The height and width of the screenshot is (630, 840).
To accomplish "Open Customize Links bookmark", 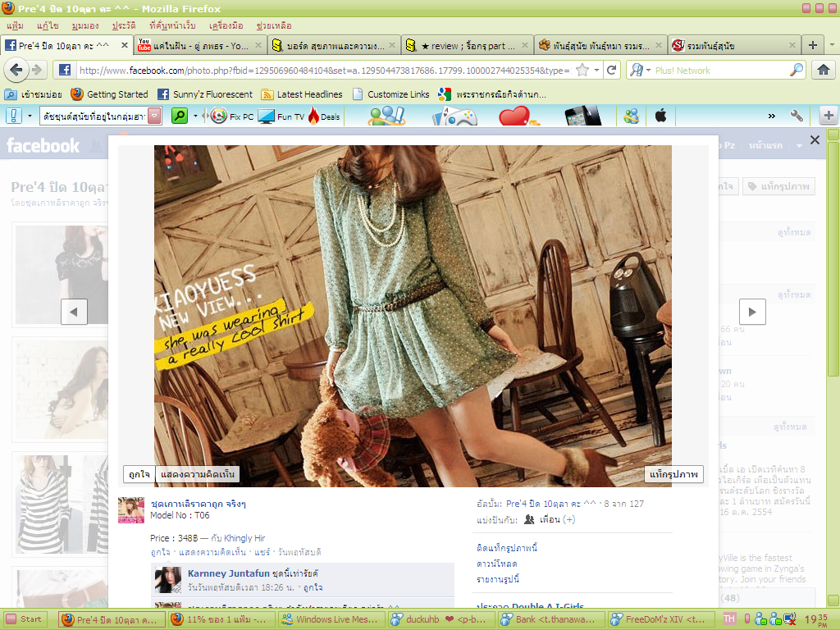I will tap(391, 94).
